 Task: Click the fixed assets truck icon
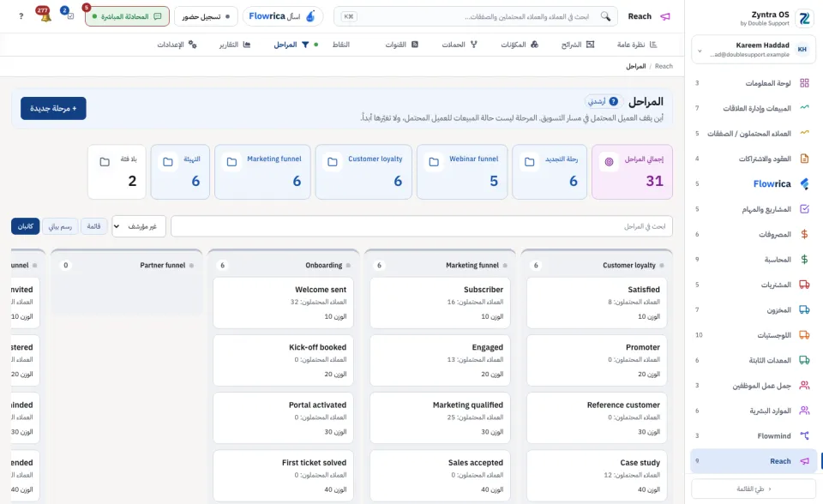[x=804, y=360]
